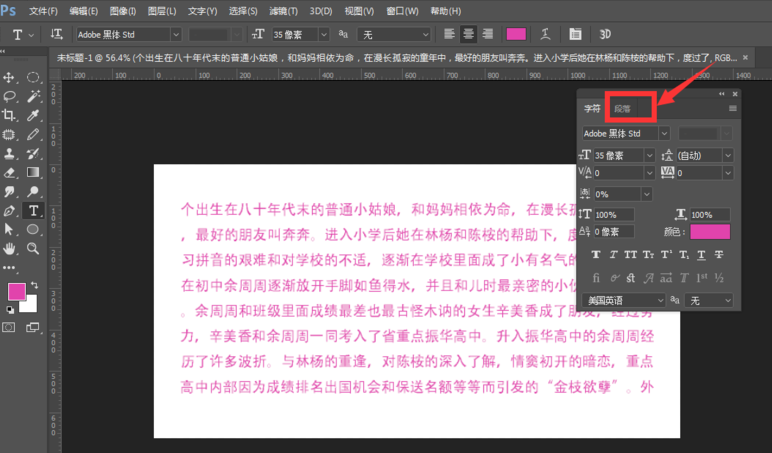Image resolution: width=772 pixels, height=453 pixels.
Task: Click the vertical scale 100% input field
Action: 612,215
